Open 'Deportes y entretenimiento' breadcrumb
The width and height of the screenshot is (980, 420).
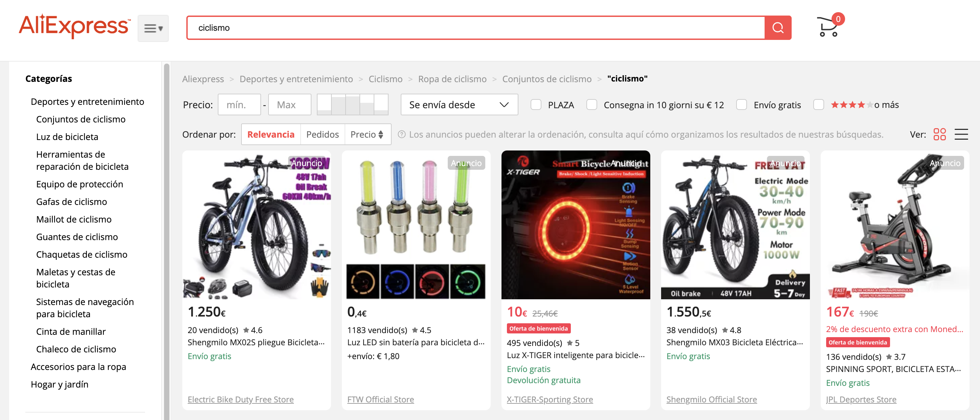click(x=296, y=79)
